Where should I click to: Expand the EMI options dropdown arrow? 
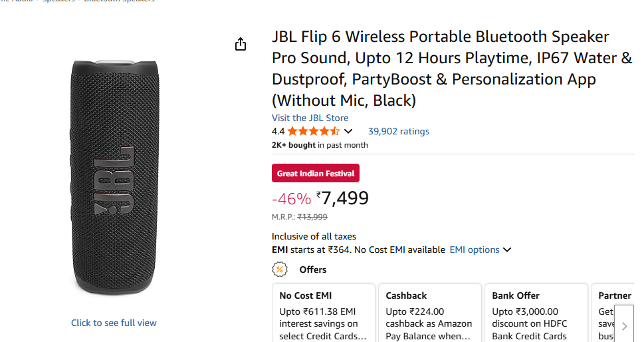coord(507,250)
